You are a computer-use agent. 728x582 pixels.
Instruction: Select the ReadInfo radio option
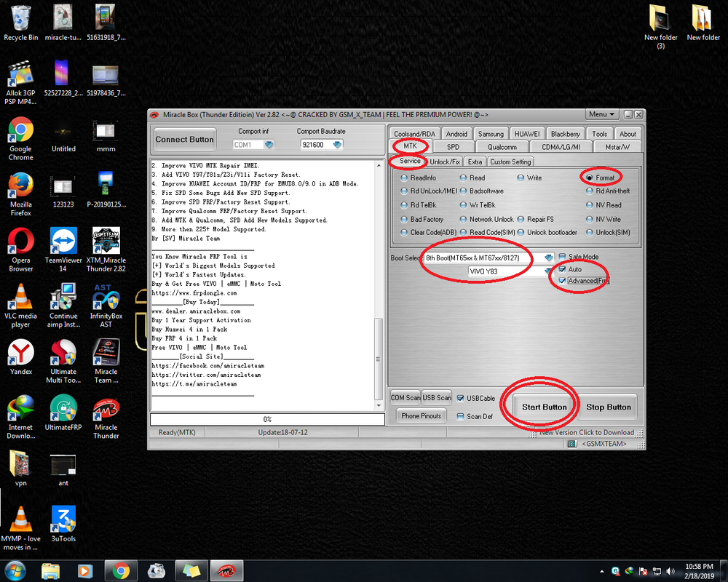(419, 178)
